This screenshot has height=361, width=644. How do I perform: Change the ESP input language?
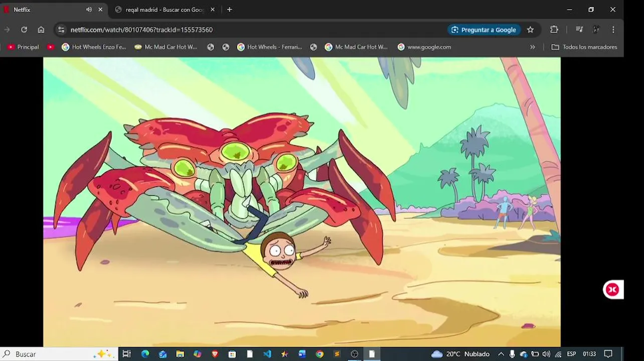[571, 354]
